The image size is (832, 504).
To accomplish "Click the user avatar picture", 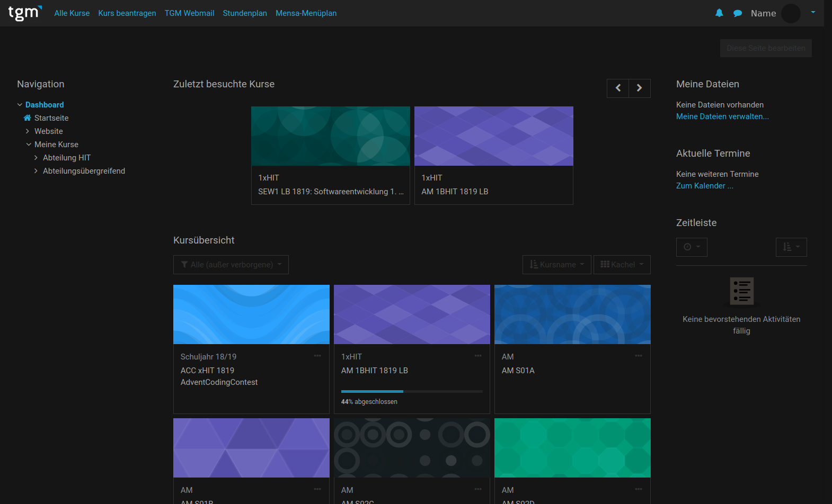I will [x=791, y=13].
